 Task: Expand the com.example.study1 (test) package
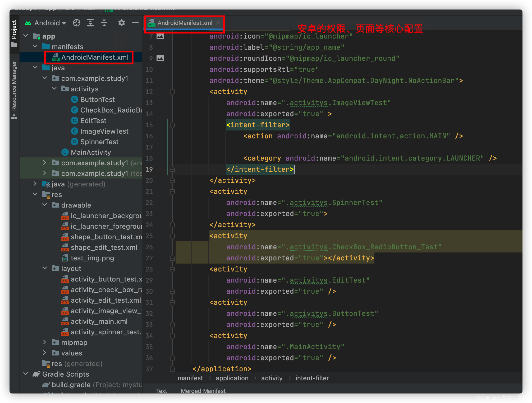(45, 173)
